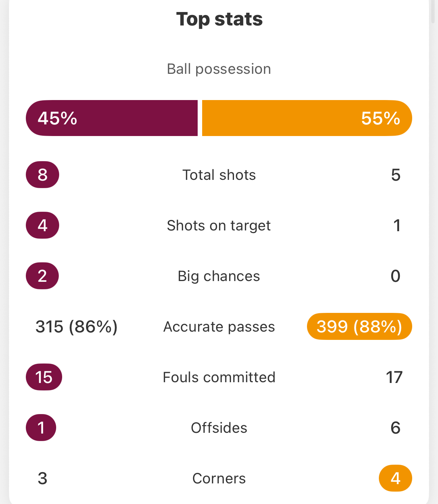Click the 315 (86%) accurate passes value
The width and height of the screenshot is (438, 504).
pyautogui.click(x=76, y=327)
